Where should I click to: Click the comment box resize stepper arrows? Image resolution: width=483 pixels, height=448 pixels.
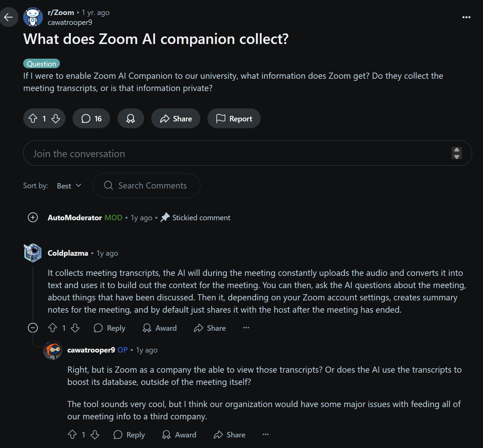pos(456,153)
